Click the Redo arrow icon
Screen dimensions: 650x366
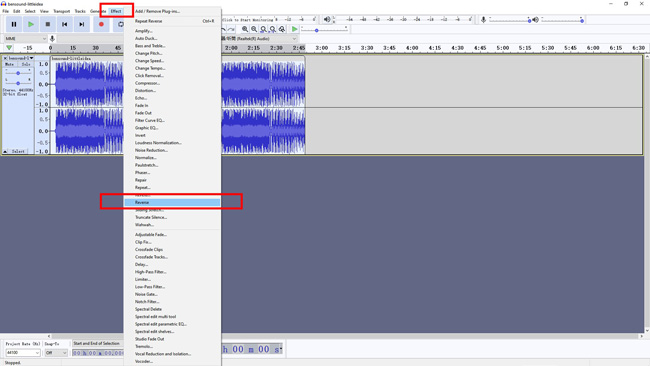(x=231, y=29)
